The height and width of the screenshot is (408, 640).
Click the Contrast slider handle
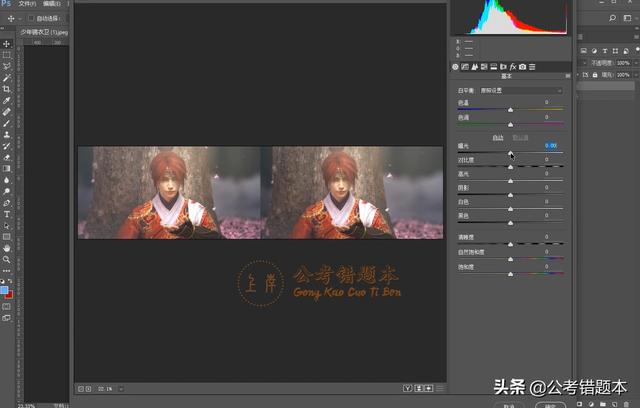point(510,167)
